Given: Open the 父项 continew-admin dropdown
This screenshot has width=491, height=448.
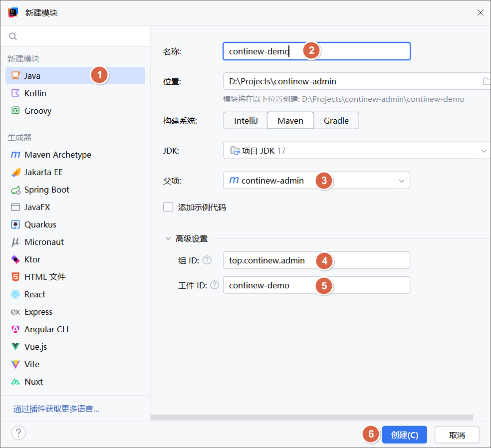Looking at the screenshot, I should click(316, 180).
